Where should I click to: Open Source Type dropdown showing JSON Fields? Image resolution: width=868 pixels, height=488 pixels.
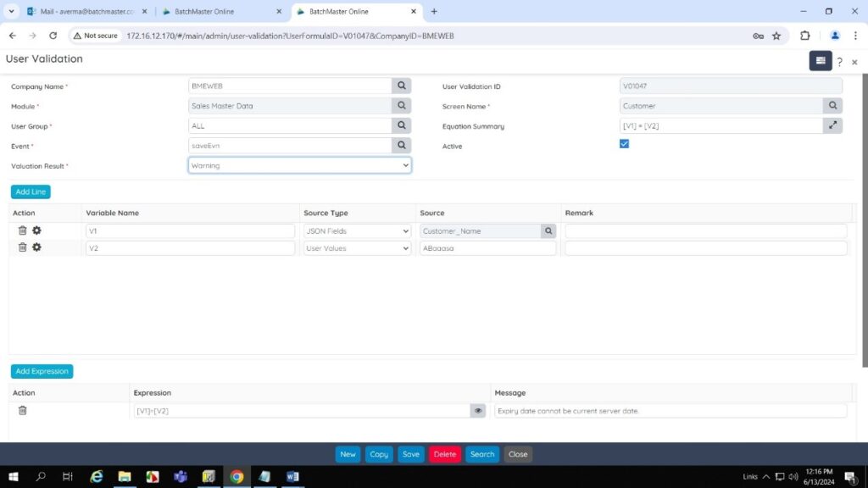pos(357,230)
